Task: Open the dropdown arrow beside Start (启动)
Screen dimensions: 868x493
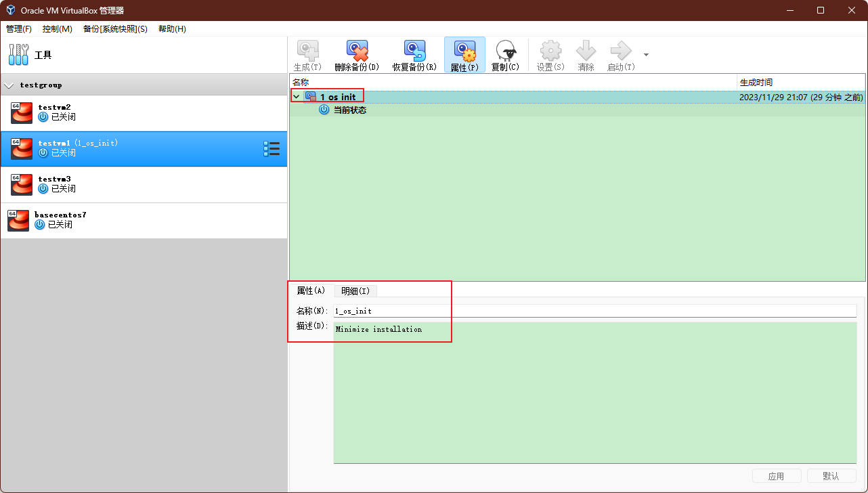Action: 646,55
